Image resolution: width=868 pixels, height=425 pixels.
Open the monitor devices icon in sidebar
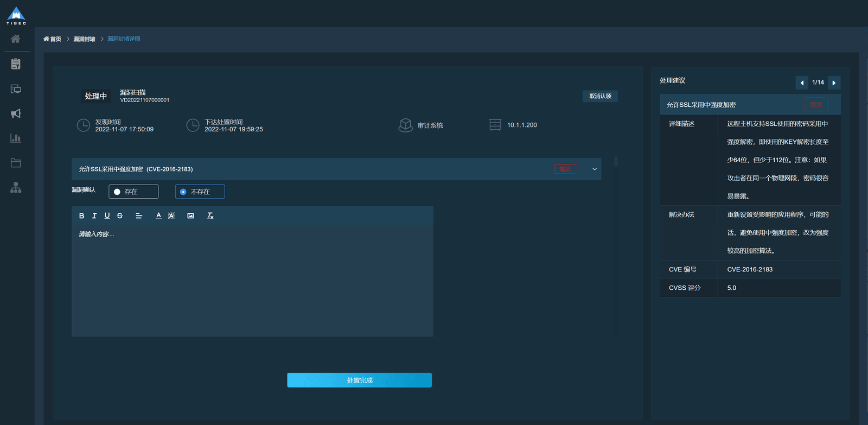click(16, 89)
